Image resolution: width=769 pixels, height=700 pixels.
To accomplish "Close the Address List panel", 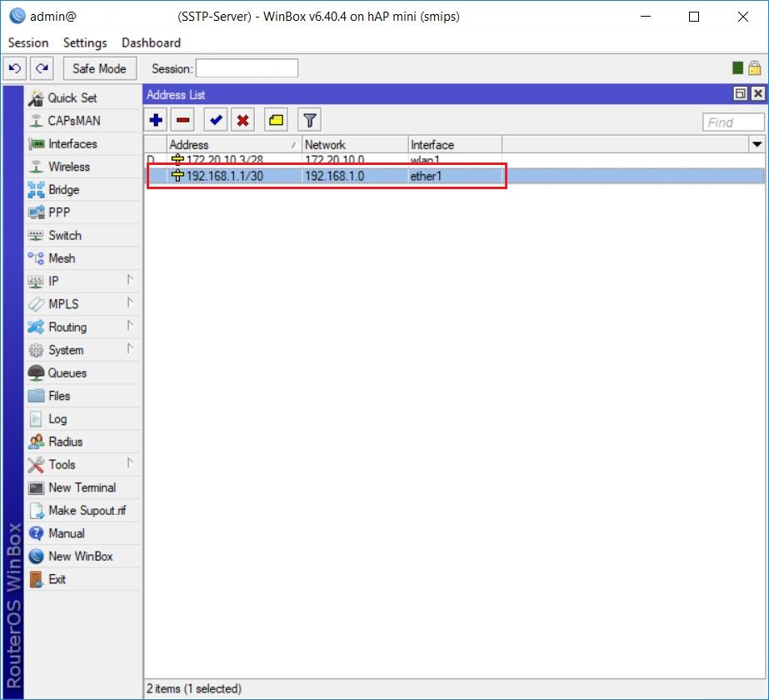I will [758, 93].
